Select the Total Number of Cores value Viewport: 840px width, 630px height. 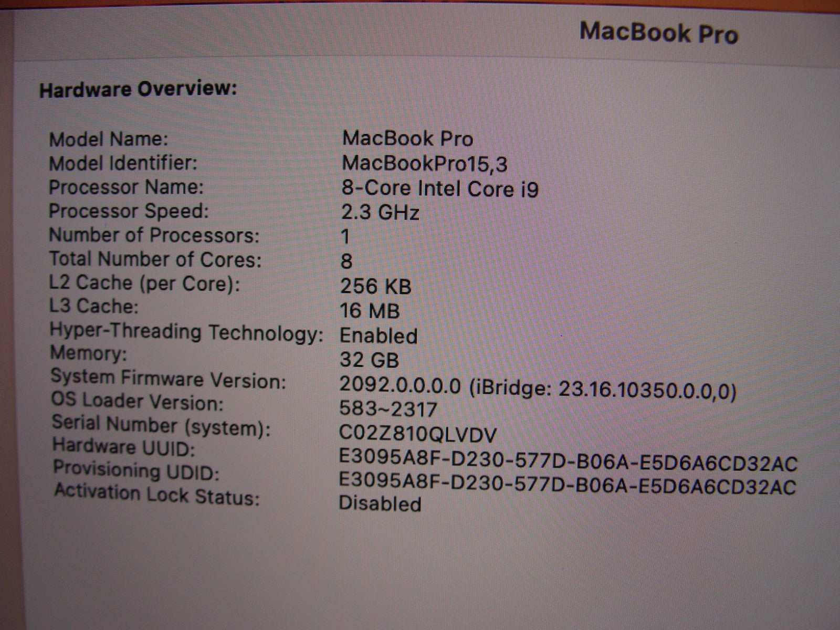point(346,261)
